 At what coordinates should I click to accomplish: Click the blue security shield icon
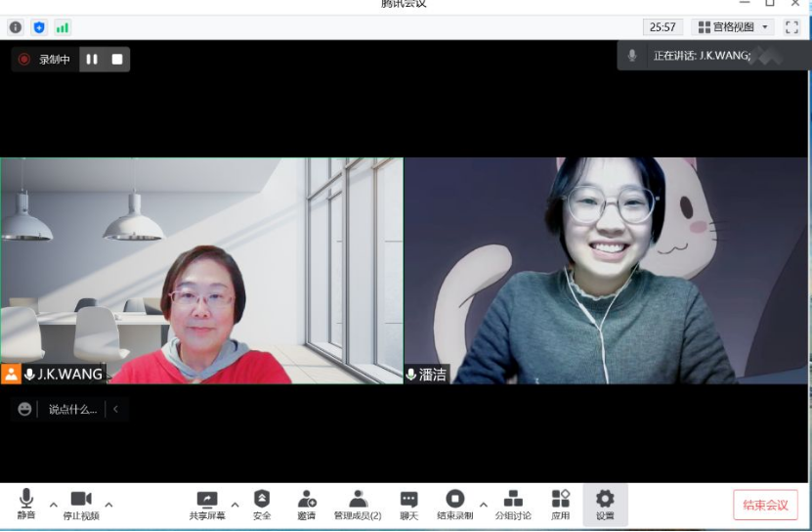[x=39, y=27]
